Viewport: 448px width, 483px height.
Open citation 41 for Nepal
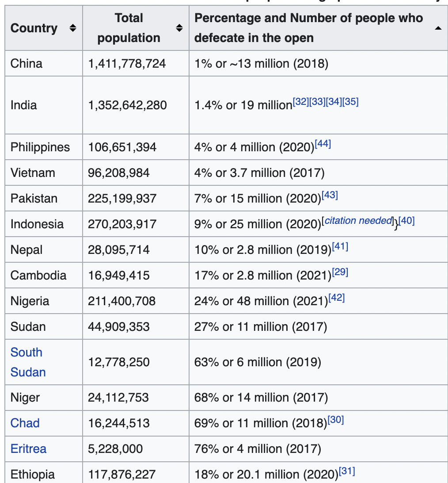(x=340, y=246)
